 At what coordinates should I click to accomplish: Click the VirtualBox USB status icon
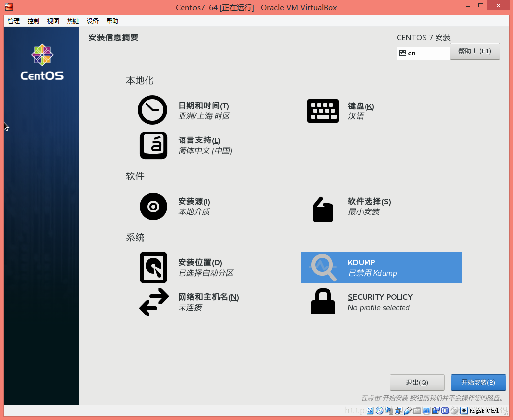tap(408, 410)
